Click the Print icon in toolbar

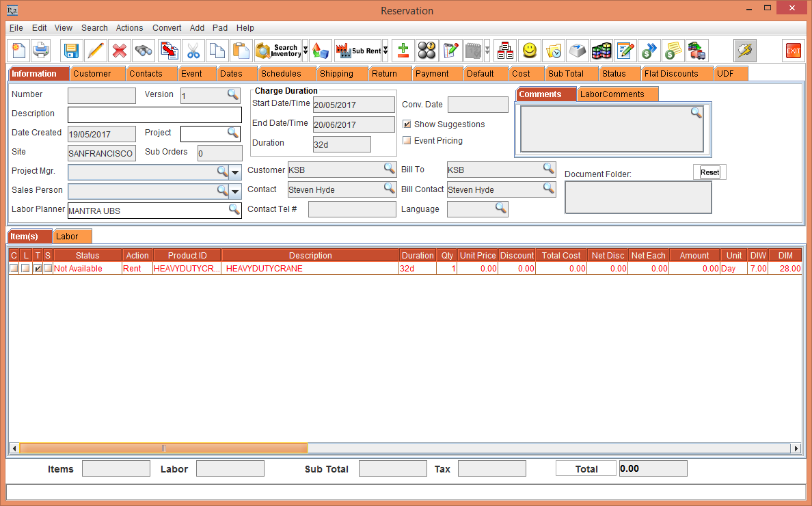[x=41, y=51]
